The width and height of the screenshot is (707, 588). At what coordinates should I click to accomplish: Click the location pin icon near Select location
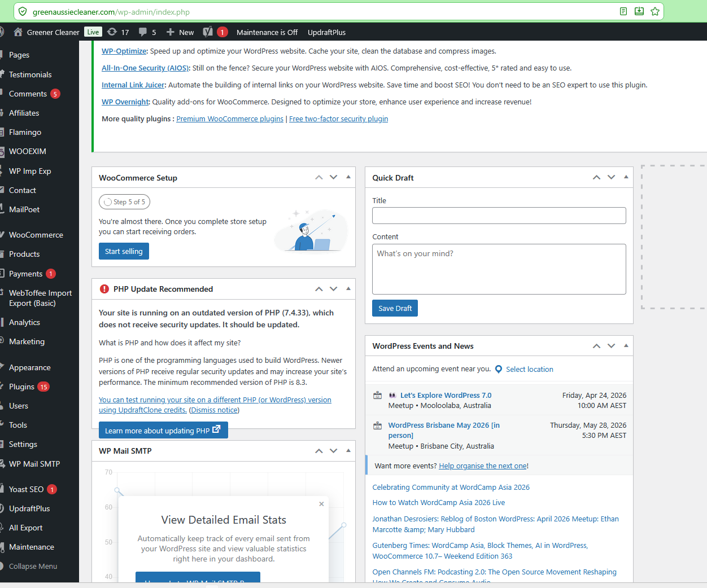click(x=499, y=369)
